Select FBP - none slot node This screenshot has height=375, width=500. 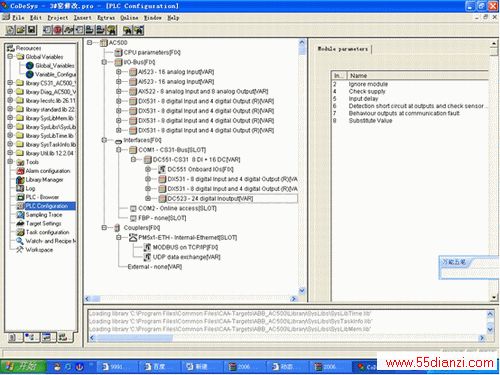[x=162, y=218]
